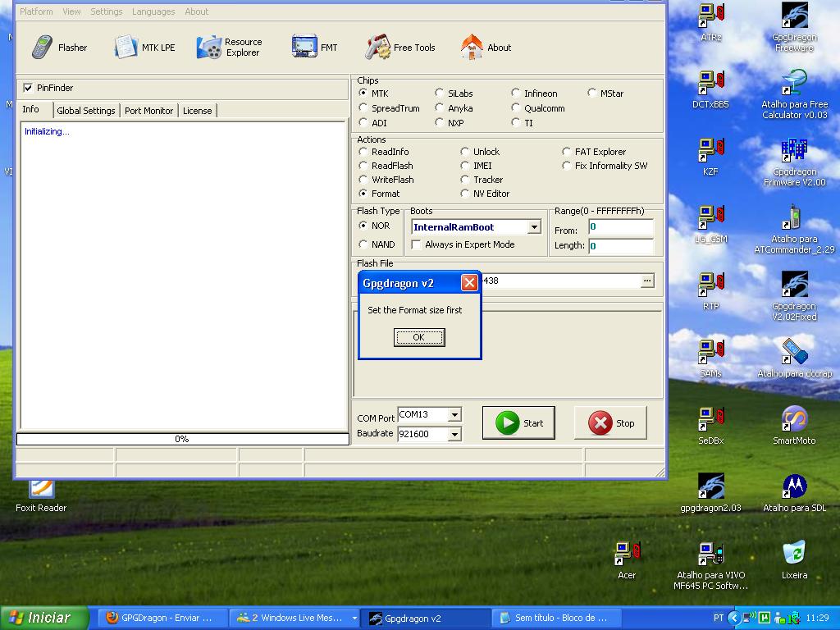Select the Qualcomm chip option
The height and width of the screenshot is (630, 840).
pyautogui.click(x=515, y=107)
